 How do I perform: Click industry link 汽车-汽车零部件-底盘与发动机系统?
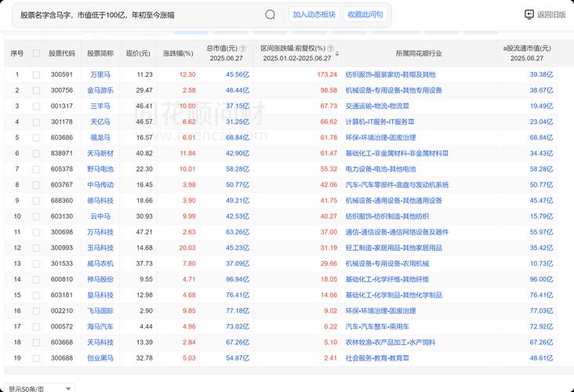[398, 185]
